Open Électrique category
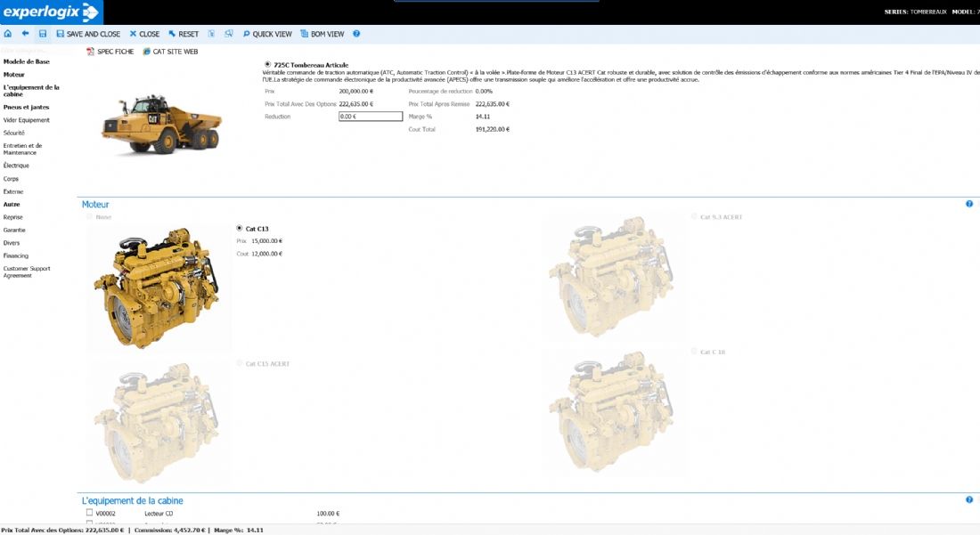The width and height of the screenshot is (980, 535). pyautogui.click(x=16, y=166)
